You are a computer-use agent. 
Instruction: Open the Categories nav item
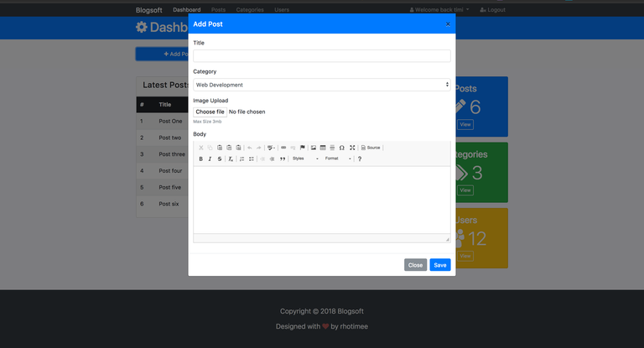250,10
